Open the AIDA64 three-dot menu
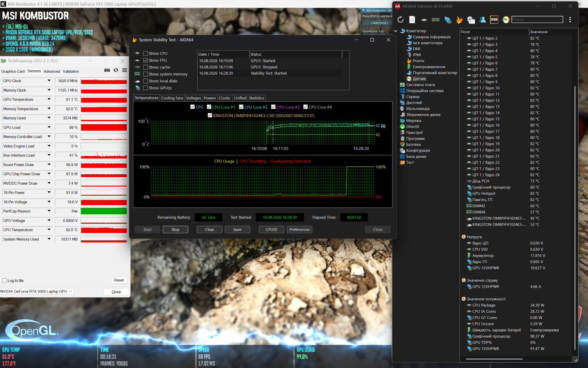This screenshot has height=368, width=588. 570,20
